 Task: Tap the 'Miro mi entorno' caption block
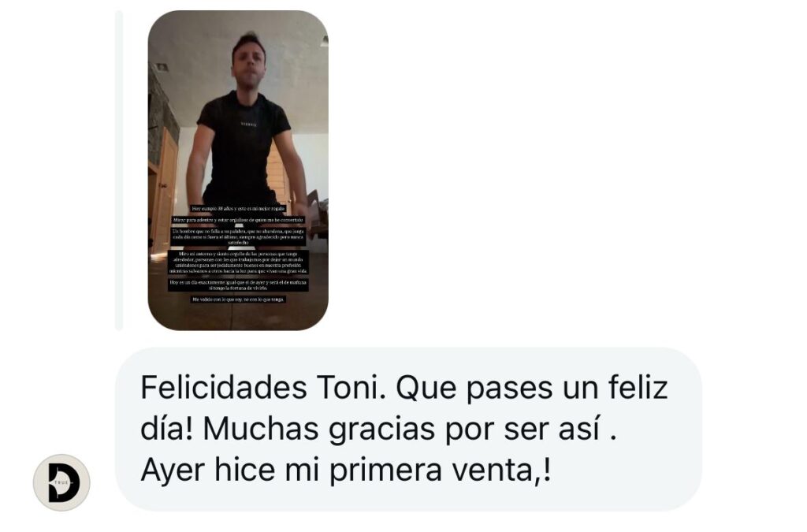pyautogui.click(x=238, y=262)
